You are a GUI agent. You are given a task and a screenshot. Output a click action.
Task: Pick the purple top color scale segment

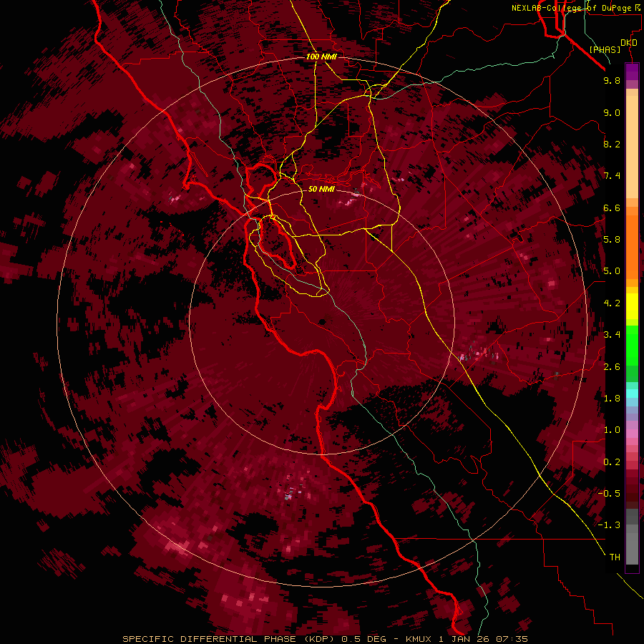(632, 72)
